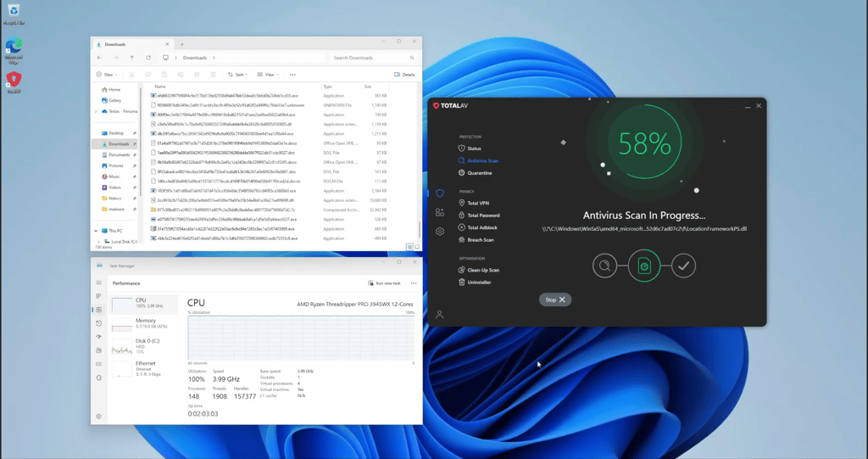Image resolution: width=868 pixels, height=459 pixels.
Task: Open Uninstaller in TotalAV
Action: [x=475, y=283]
